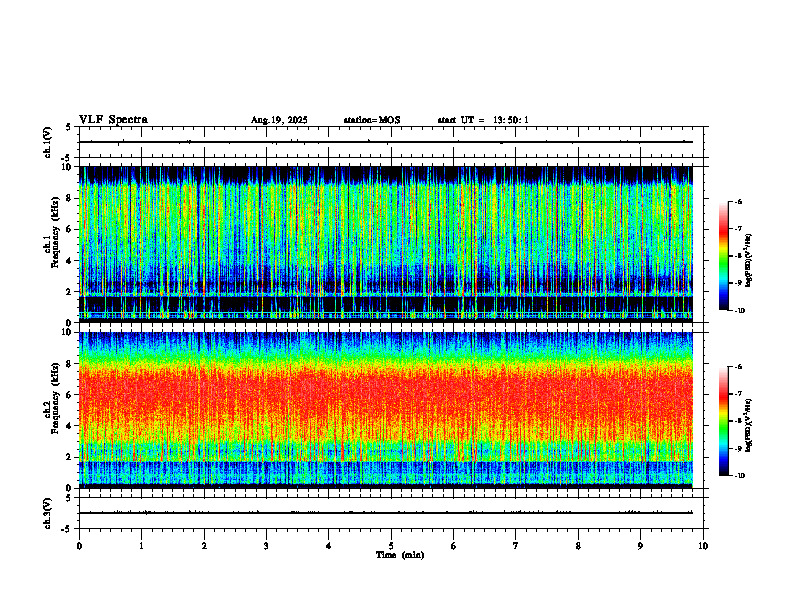Click the "VLF Spectra" plot title
The height and width of the screenshot is (612, 792).
coord(113,120)
